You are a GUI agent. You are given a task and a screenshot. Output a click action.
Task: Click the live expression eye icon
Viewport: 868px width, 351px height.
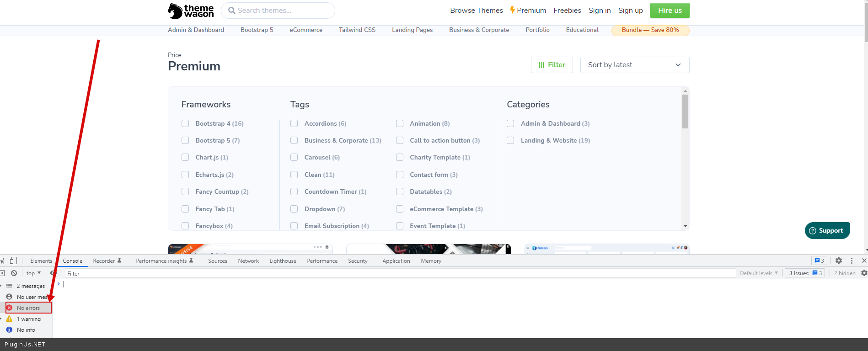(53, 273)
